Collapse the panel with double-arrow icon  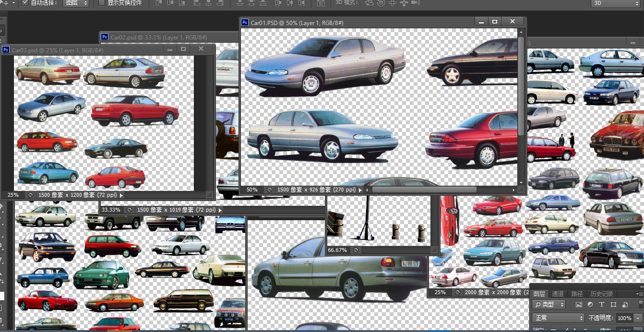tap(641, 286)
